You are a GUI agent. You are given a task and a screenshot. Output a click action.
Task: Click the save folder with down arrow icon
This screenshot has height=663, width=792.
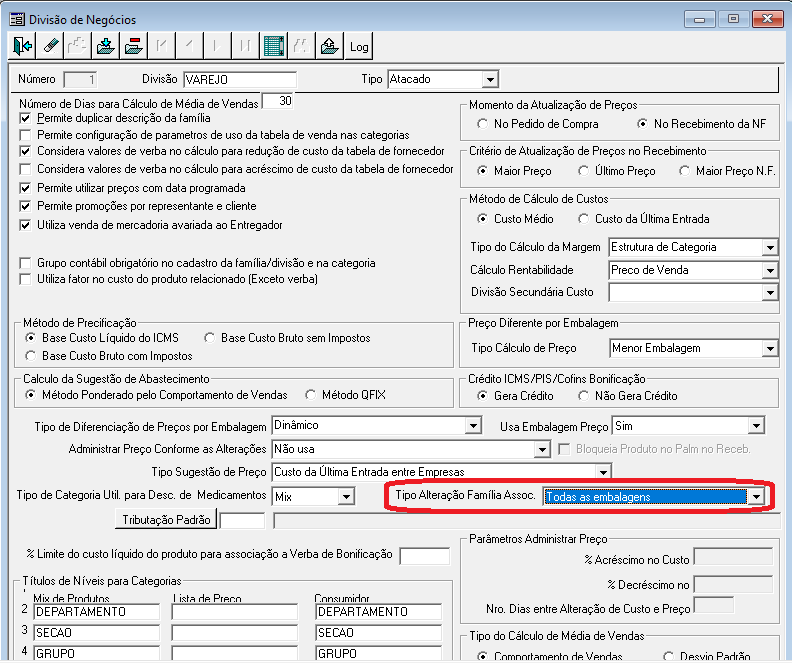click(x=106, y=46)
